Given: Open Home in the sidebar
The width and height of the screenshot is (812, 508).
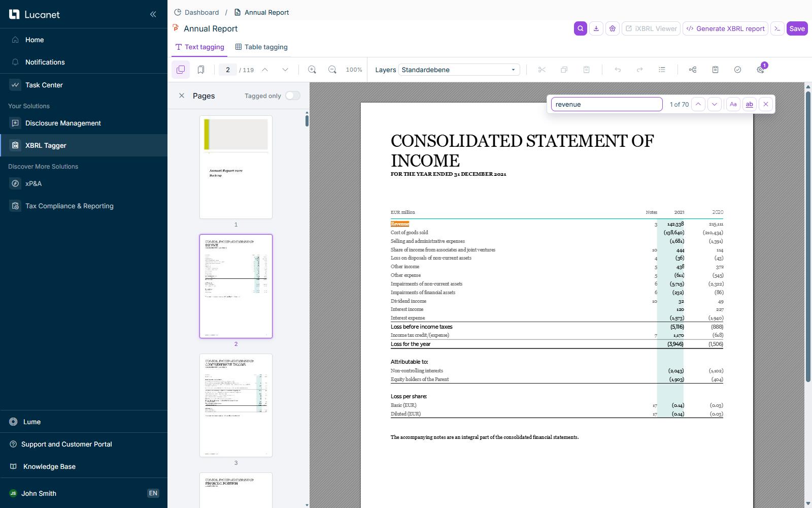Looking at the screenshot, I should point(84,40).
